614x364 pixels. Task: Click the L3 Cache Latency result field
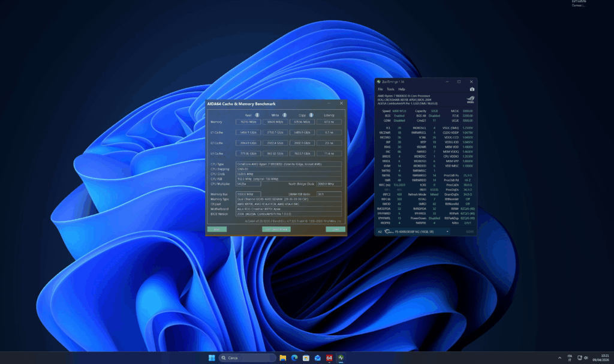pyautogui.click(x=329, y=154)
